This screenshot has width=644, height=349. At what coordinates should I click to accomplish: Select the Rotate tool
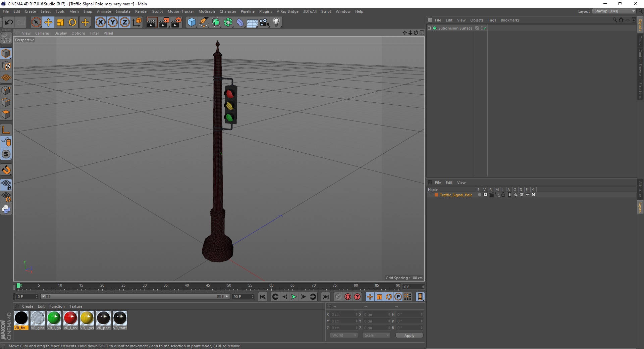(x=72, y=22)
